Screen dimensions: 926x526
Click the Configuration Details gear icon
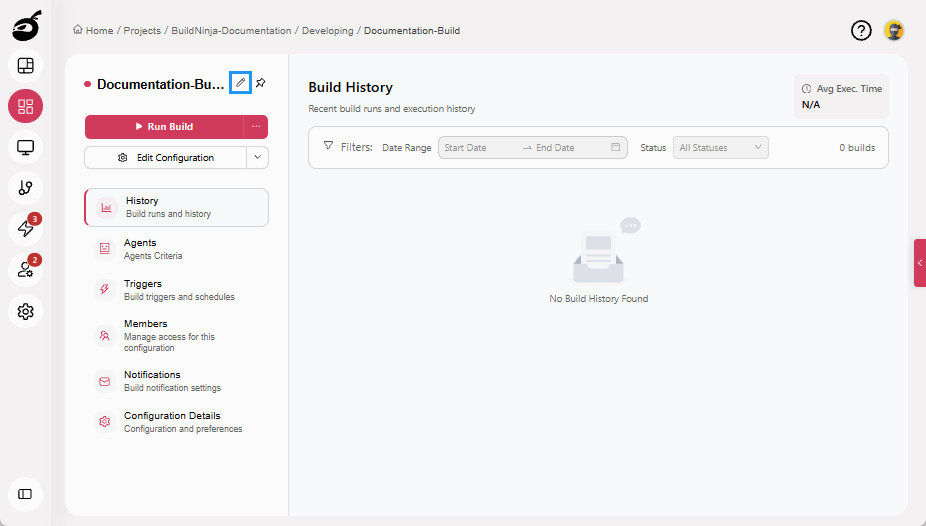click(x=105, y=422)
